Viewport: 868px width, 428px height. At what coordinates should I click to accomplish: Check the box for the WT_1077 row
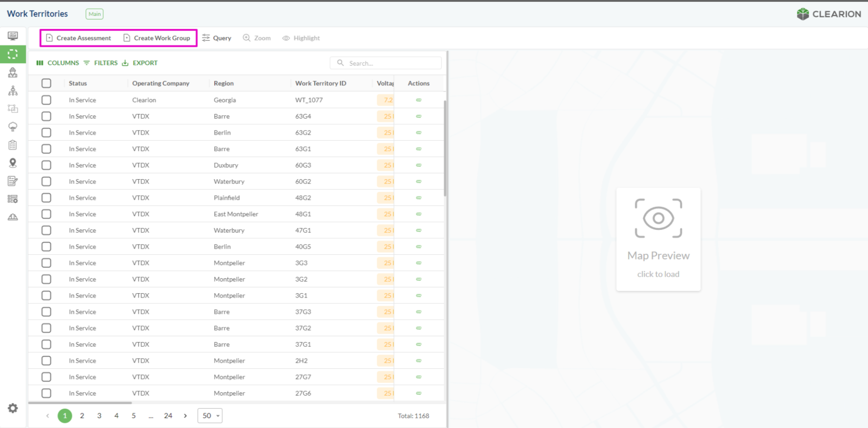pyautogui.click(x=46, y=100)
